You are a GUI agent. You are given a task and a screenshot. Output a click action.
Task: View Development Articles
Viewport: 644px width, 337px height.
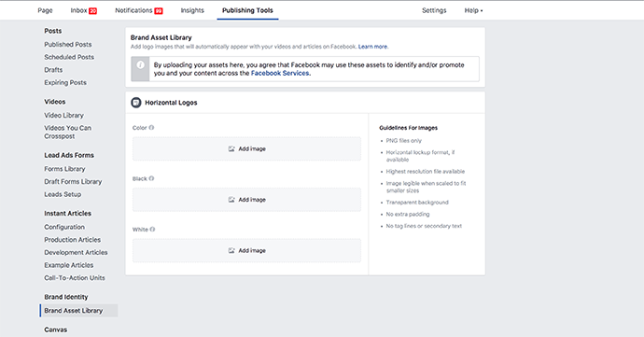click(76, 253)
